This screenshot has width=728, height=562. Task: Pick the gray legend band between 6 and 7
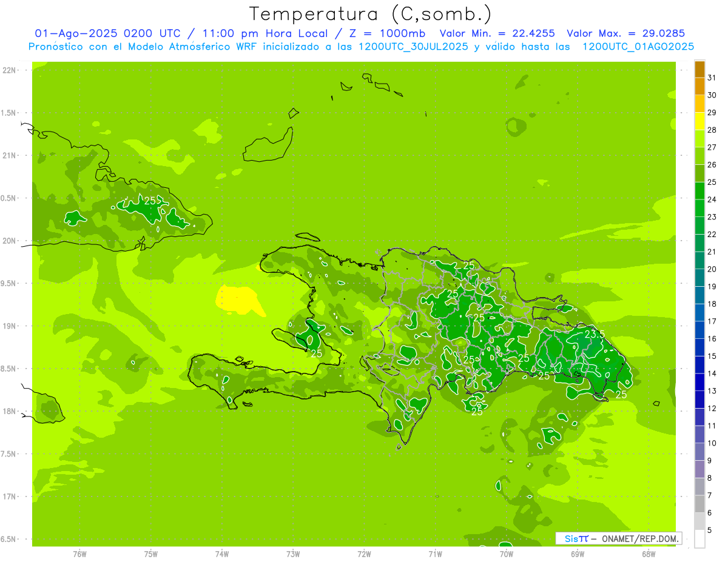699,504
